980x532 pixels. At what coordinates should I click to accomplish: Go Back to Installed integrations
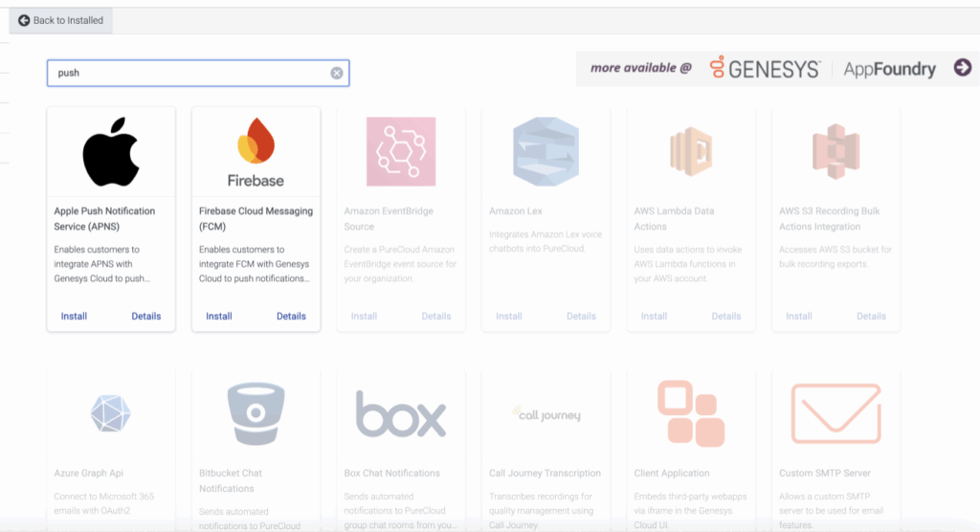60,20
